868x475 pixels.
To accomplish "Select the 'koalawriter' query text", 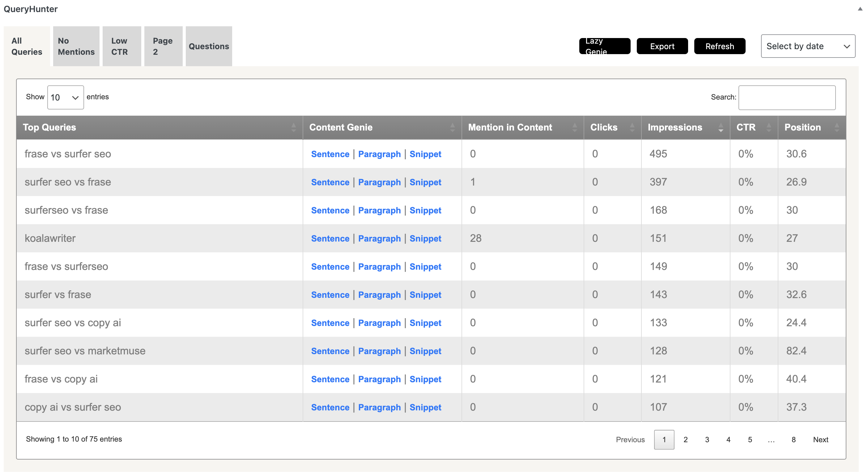I will [x=50, y=238].
